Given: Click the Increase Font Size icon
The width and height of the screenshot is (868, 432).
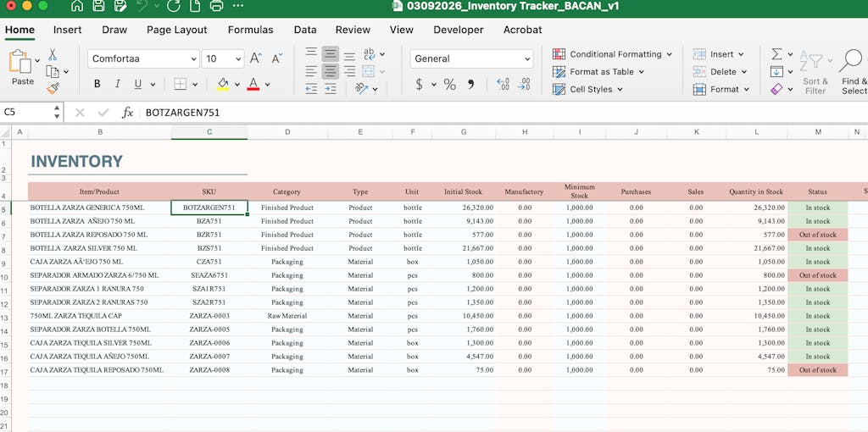Looking at the screenshot, I should tap(256, 58).
